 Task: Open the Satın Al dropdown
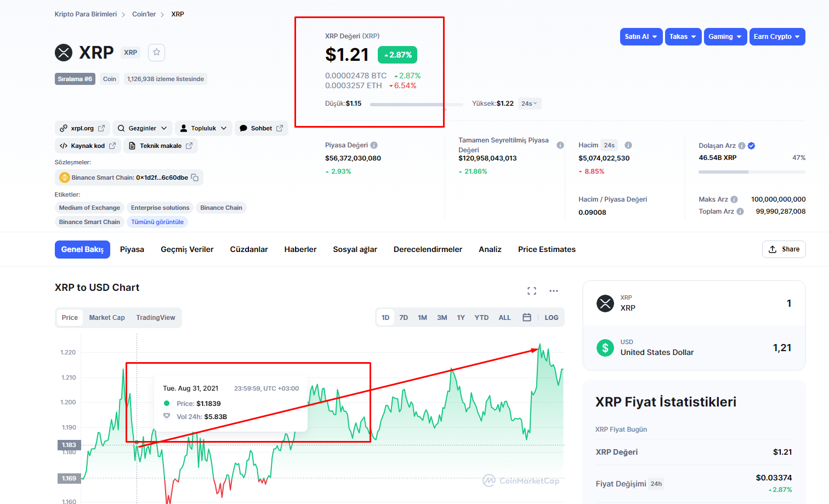click(x=641, y=37)
